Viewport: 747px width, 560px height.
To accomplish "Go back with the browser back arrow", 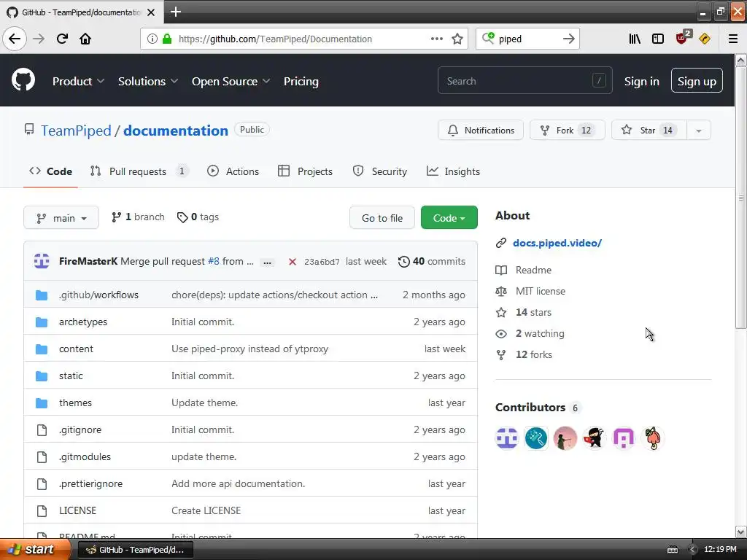I will point(15,39).
